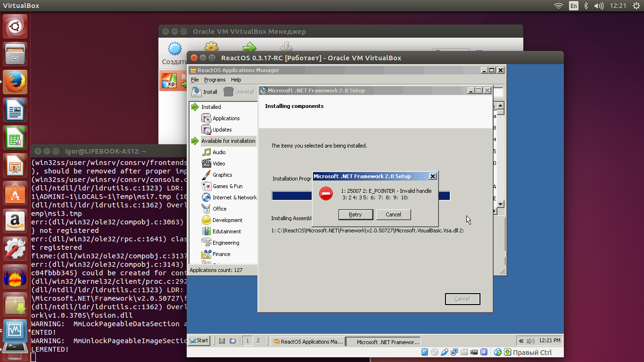Open the session gear menu in top panel
This screenshot has height=362, width=644.
(x=636, y=6)
